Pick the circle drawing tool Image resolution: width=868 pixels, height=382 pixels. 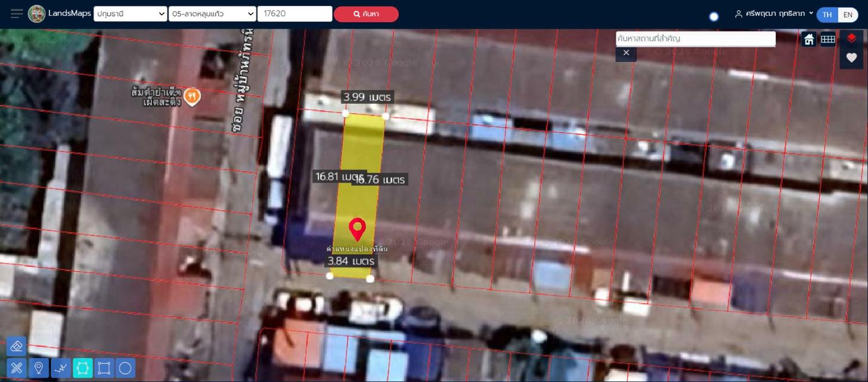tap(125, 368)
